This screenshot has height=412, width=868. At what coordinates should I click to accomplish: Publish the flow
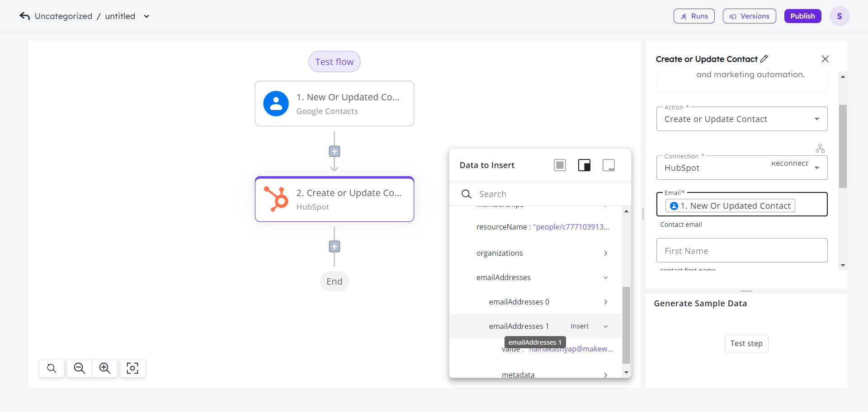click(x=802, y=16)
